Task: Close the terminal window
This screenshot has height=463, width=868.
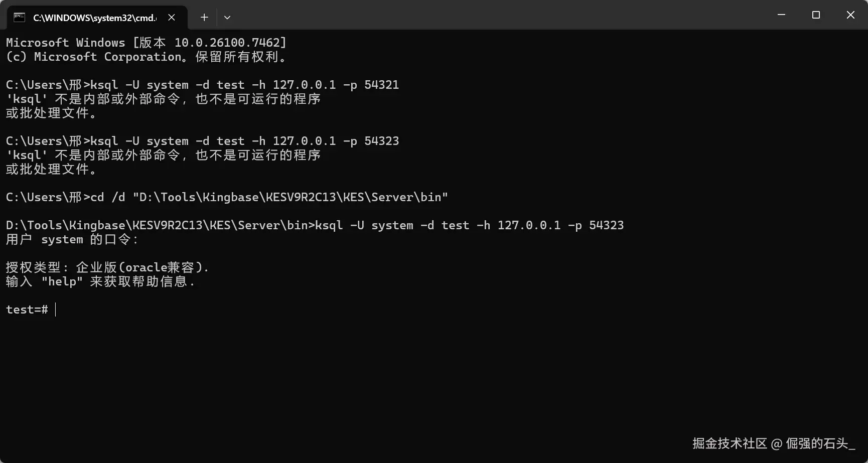Action: click(x=850, y=15)
